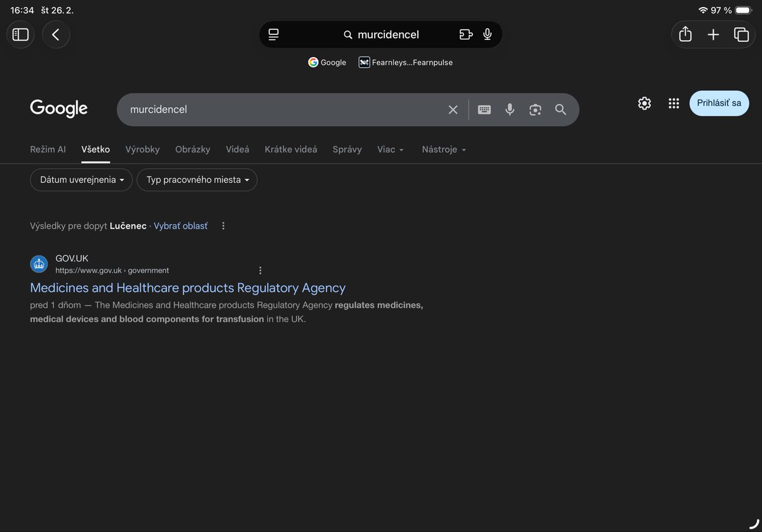The height and width of the screenshot is (532, 762).
Task: Switch to the Výrobky tab
Action: (143, 149)
